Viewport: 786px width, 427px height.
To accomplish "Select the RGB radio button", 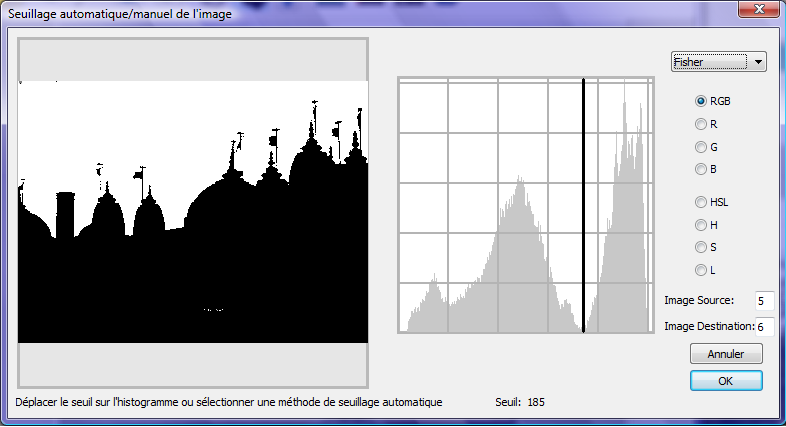I will [701, 101].
